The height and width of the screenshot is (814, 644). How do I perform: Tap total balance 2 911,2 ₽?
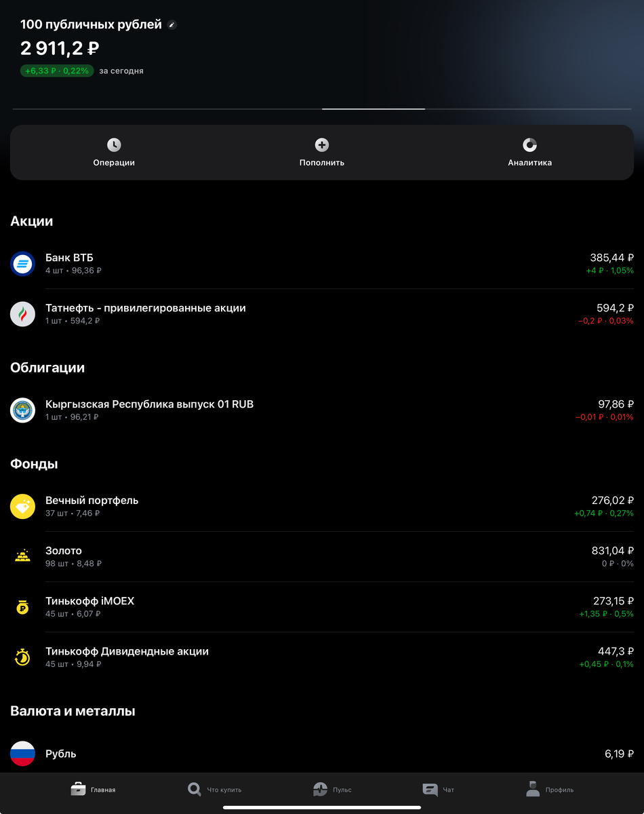pyautogui.click(x=60, y=48)
